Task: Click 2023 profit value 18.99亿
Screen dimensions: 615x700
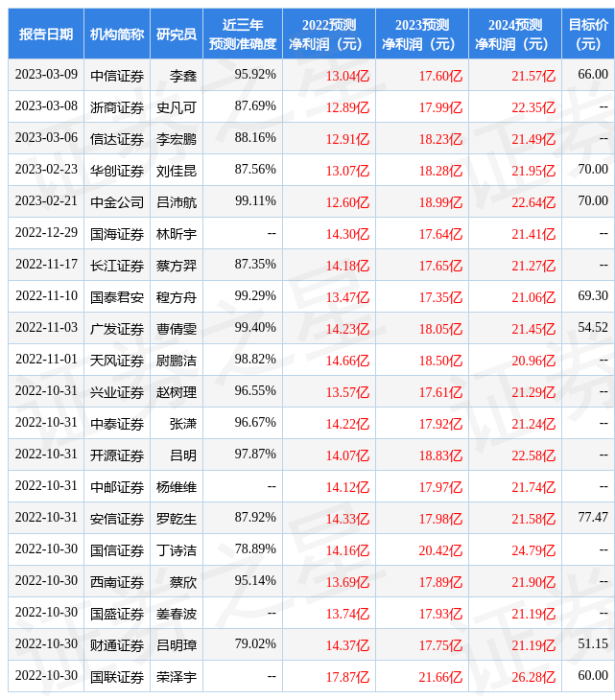Action: pyautogui.click(x=440, y=202)
